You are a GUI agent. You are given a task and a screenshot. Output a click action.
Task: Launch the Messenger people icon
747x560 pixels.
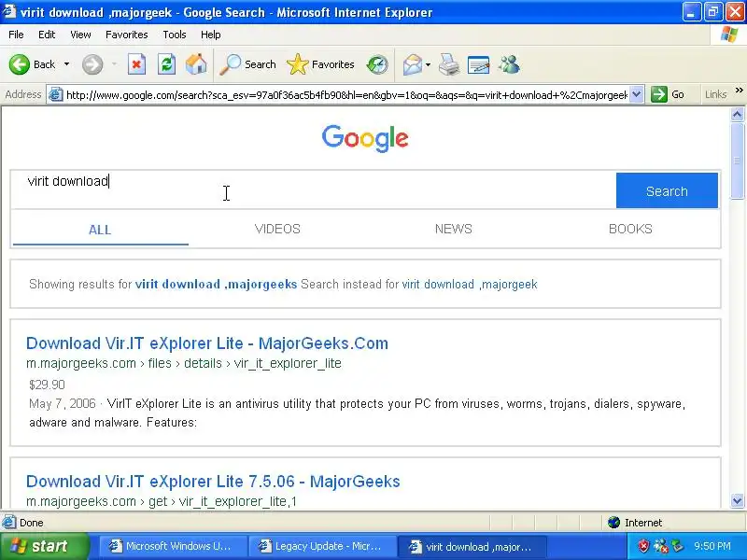tap(509, 64)
